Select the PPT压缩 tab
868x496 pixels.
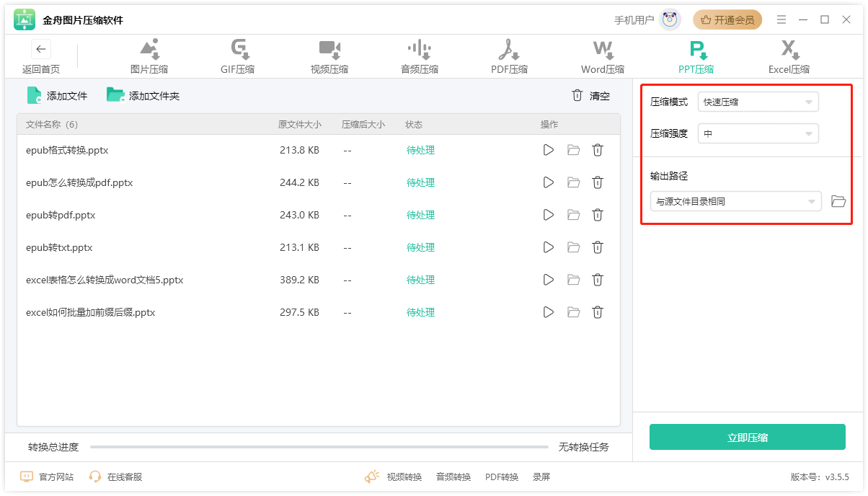tap(696, 57)
